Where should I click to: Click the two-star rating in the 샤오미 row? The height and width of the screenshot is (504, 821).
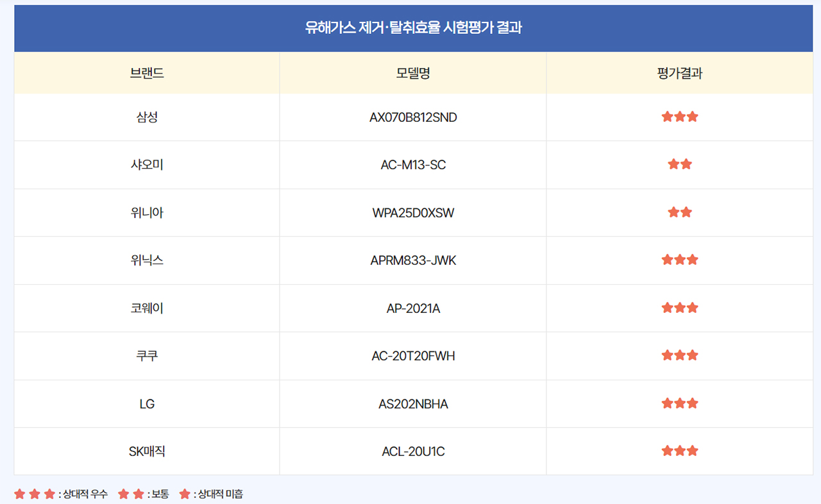(680, 164)
